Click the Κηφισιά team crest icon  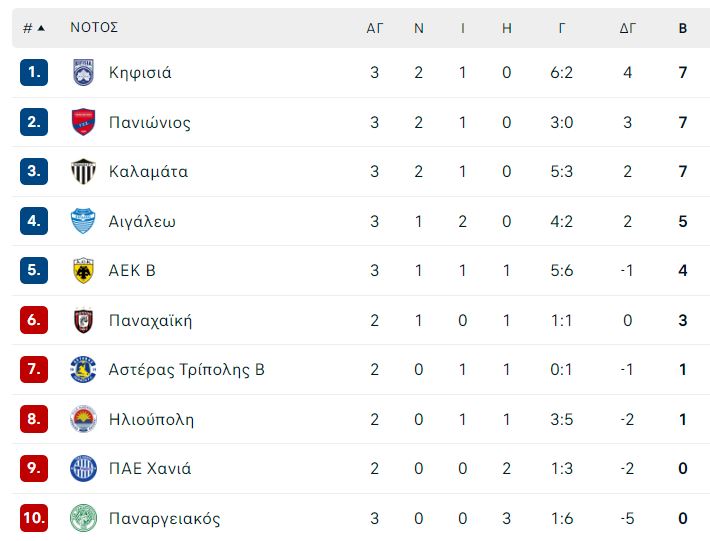pyautogui.click(x=83, y=72)
